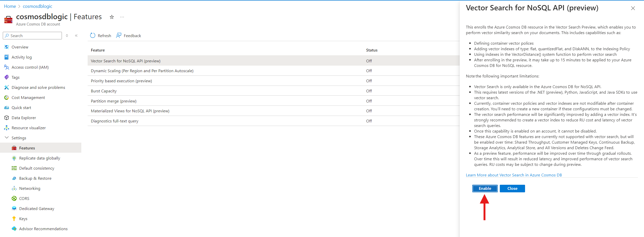The height and width of the screenshot is (237, 644).
Task: Click the Diagnose and solve problems icon
Action: [x=7, y=87]
